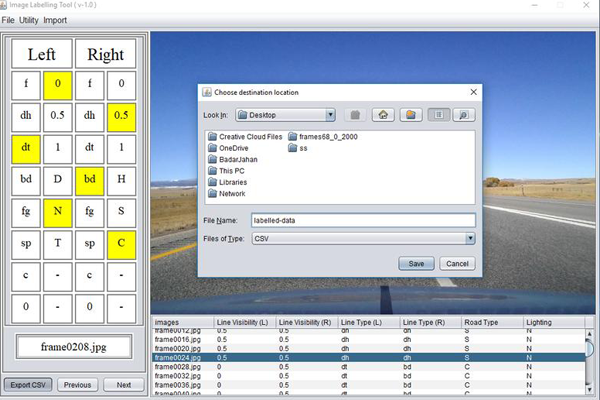Select the highlighted frame0024.jpg row
The height and width of the screenshot is (400, 600).
[369, 358]
